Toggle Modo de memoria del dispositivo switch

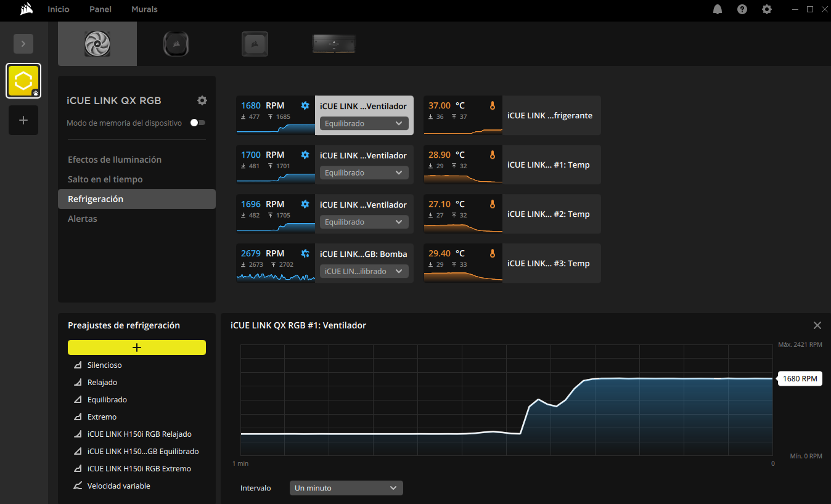click(x=198, y=123)
